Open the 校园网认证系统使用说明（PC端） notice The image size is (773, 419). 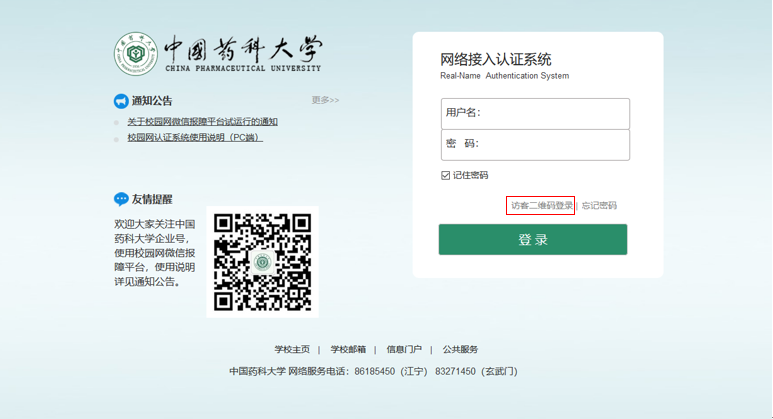click(194, 137)
